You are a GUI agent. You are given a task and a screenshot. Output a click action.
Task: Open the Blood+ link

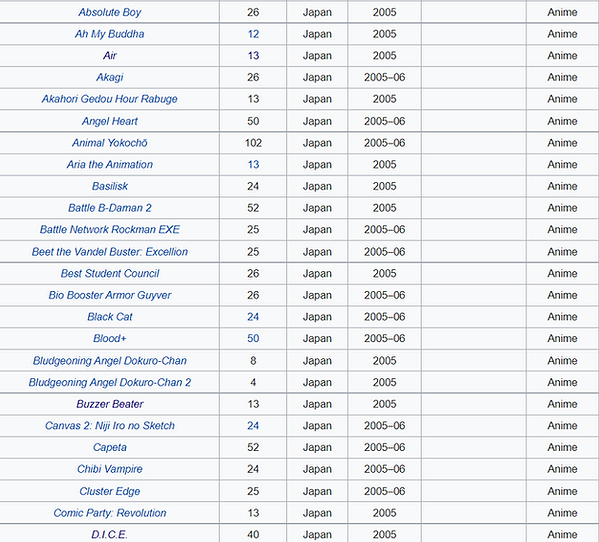click(110, 338)
